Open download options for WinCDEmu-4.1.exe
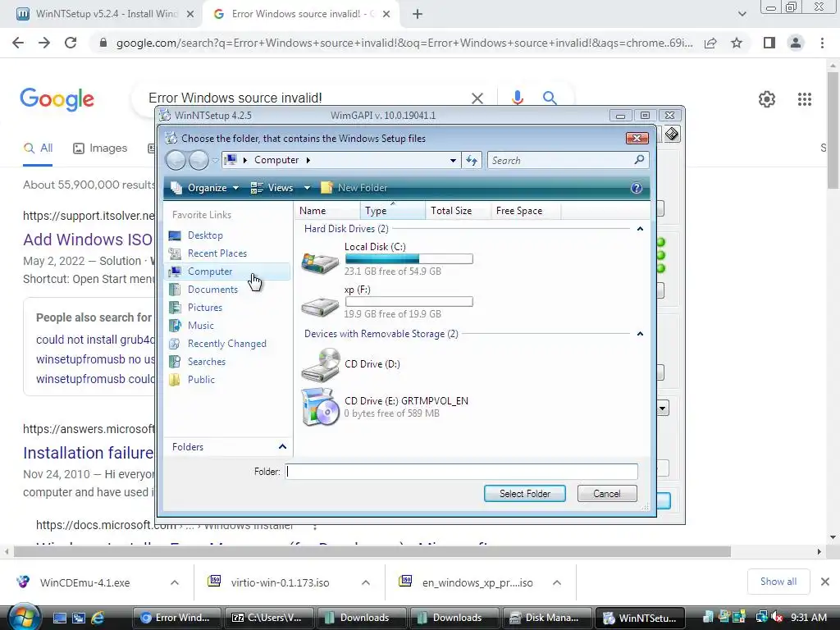This screenshot has width=840, height=630. coord(175,582)
